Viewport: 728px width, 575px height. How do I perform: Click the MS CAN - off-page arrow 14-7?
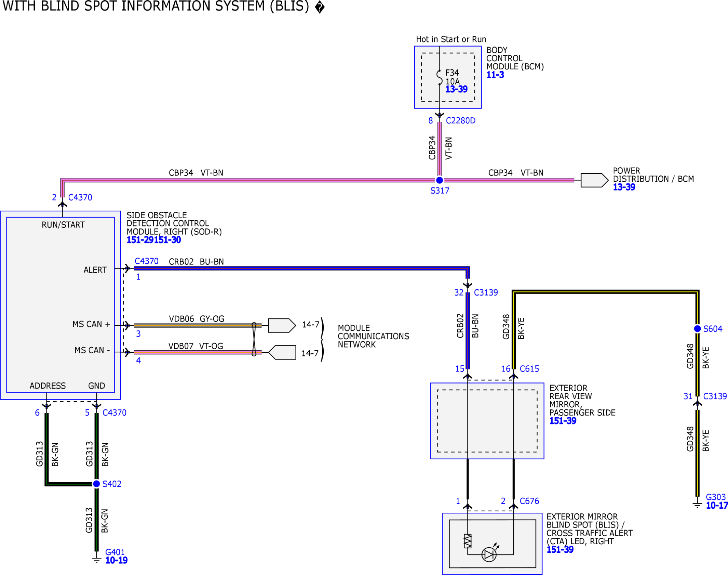pos(282,352)
